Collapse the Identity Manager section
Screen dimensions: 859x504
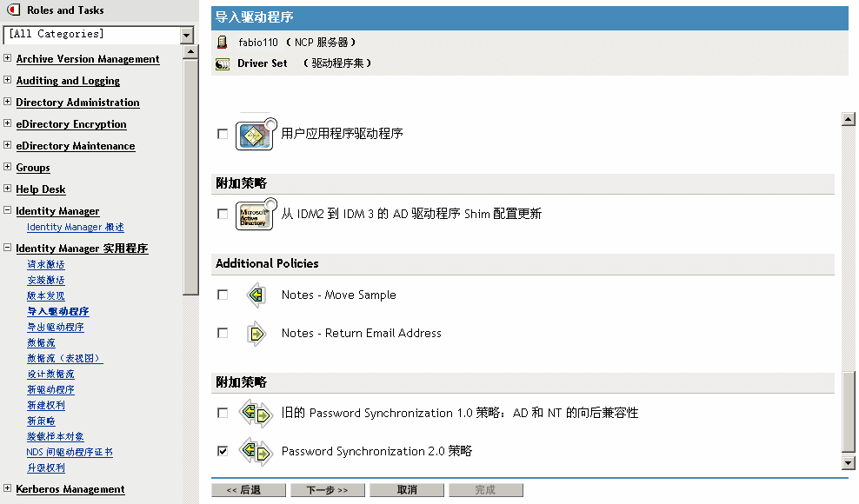pyautogui.click(x=8, y=211)
